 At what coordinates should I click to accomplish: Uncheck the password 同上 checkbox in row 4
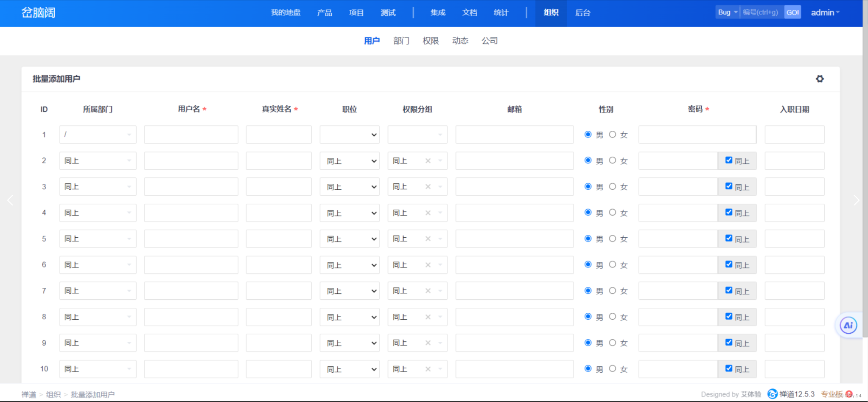pos(729,212)
